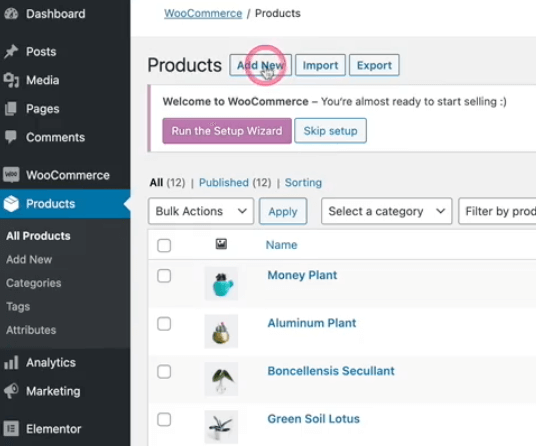Click the Analytics bar chart icon
Screen dimensions: 536x446
tap(11, 362)
